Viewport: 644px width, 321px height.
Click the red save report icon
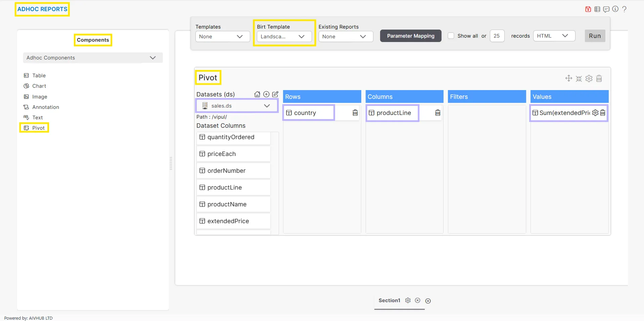click(x=588, y=9)
